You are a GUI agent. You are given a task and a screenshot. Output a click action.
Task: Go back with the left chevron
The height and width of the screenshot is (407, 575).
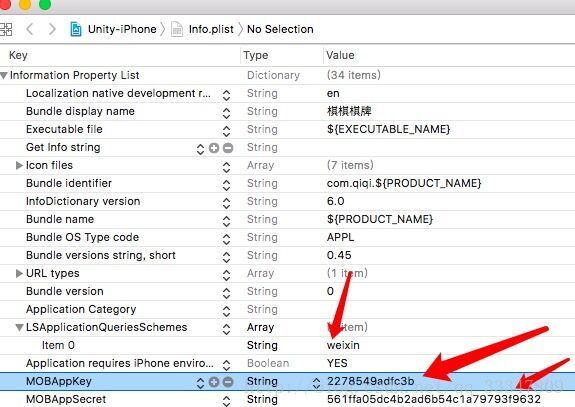(30, 29)
